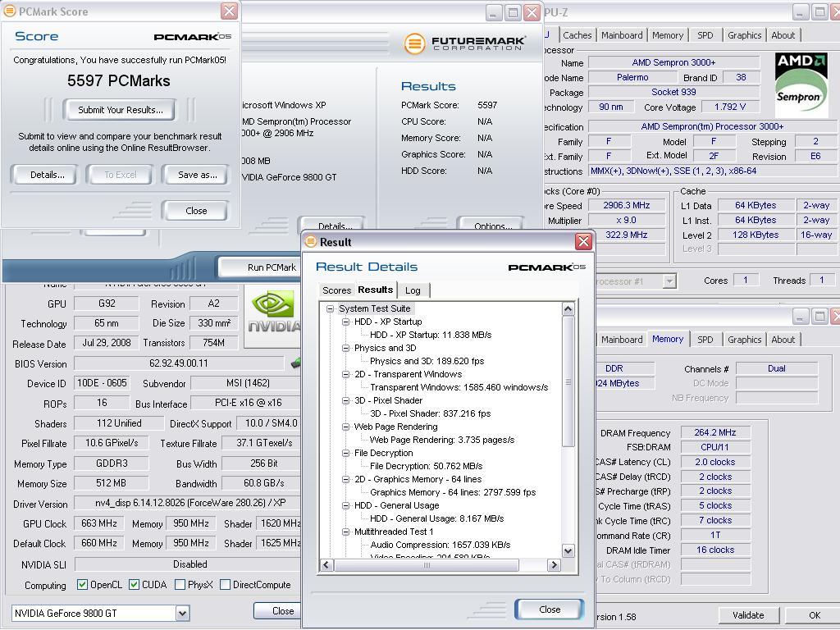Click Details button in PCMark Score dialog
This screenshot has height=630, width=840.
coord(47,175)
